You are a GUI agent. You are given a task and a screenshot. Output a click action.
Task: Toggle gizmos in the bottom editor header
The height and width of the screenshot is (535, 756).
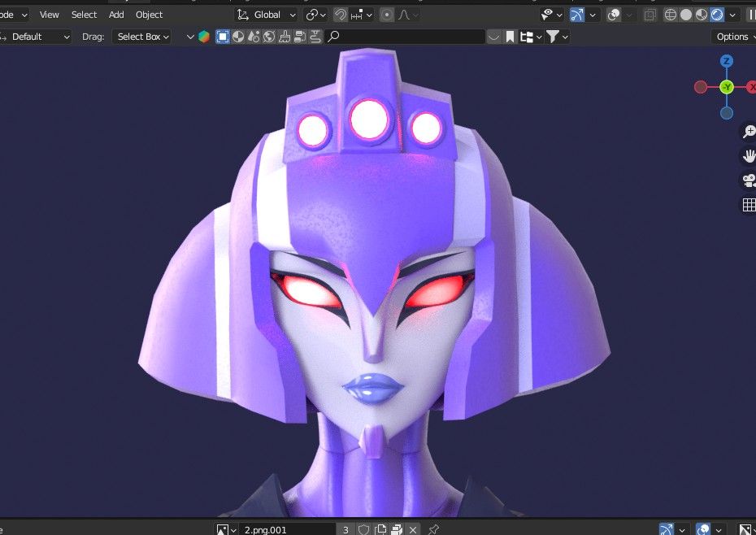667,529
